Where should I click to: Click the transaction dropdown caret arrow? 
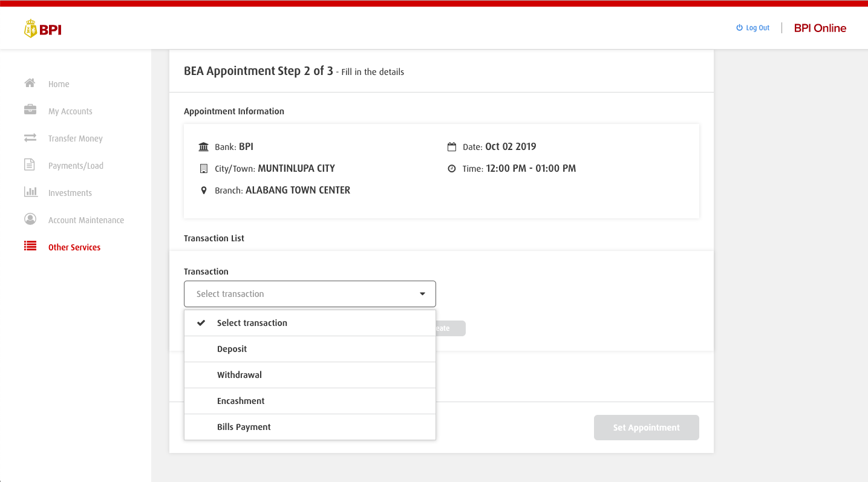pos(422,294)
